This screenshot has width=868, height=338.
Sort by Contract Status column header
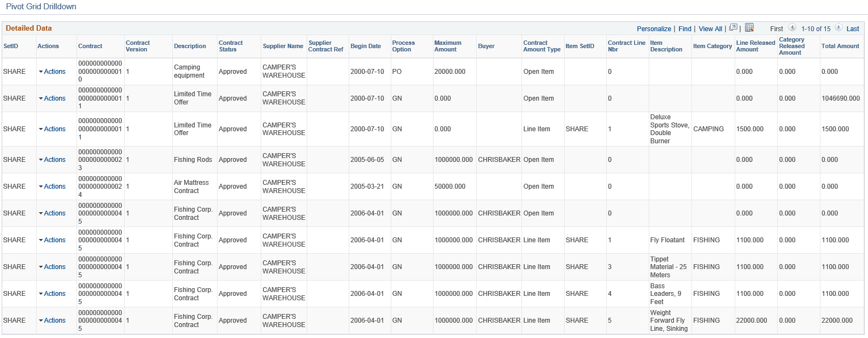231,46
